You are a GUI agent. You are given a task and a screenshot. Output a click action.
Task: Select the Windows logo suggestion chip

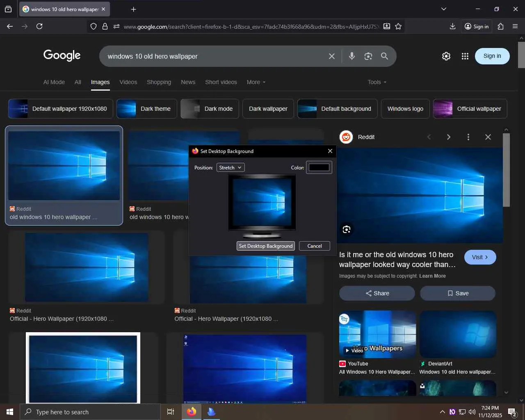point(405,109)
